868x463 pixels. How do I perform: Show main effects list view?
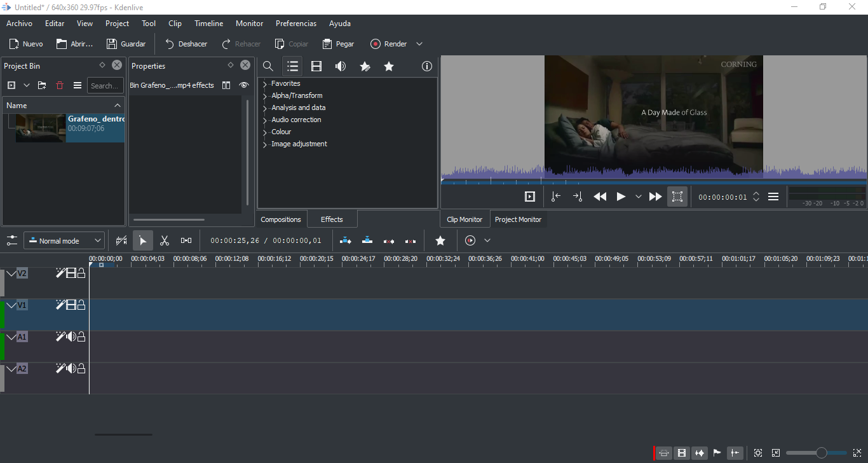coord(292,66)
